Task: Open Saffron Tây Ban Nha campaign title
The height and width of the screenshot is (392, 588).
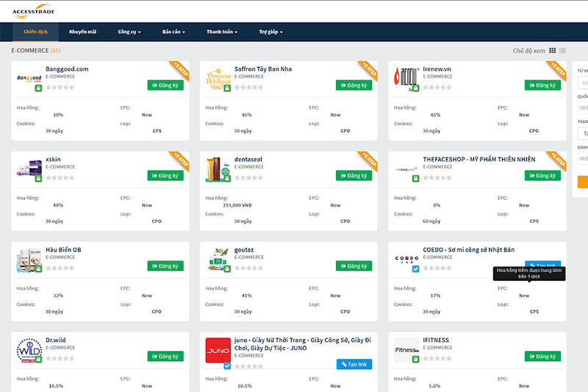Action: click(263, 69)
